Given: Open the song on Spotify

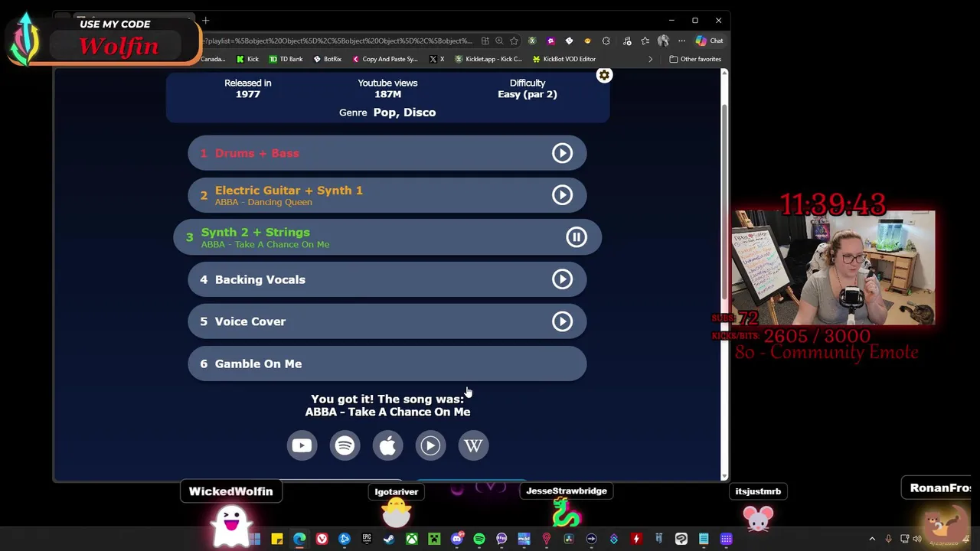Looking at the screenshot, I should tap(345, 445).
